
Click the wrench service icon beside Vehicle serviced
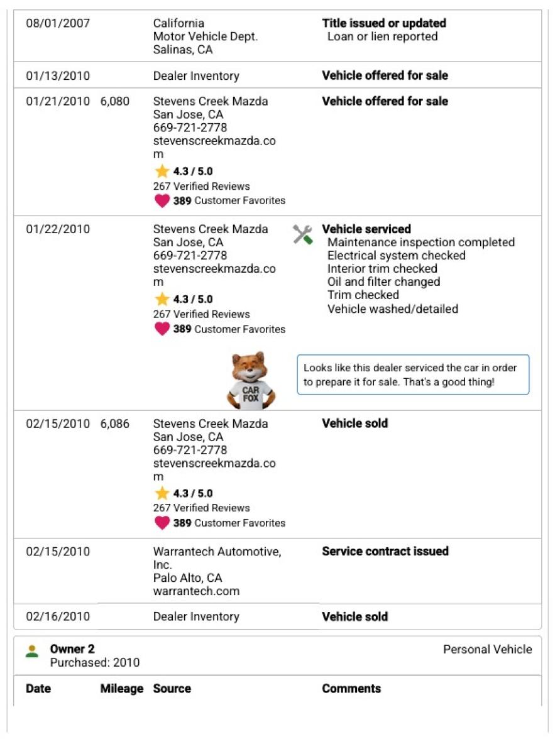point(302,236)
